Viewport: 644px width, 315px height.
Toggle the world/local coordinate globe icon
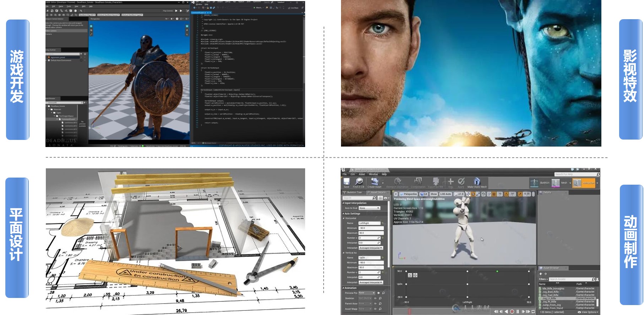(483, 194)
